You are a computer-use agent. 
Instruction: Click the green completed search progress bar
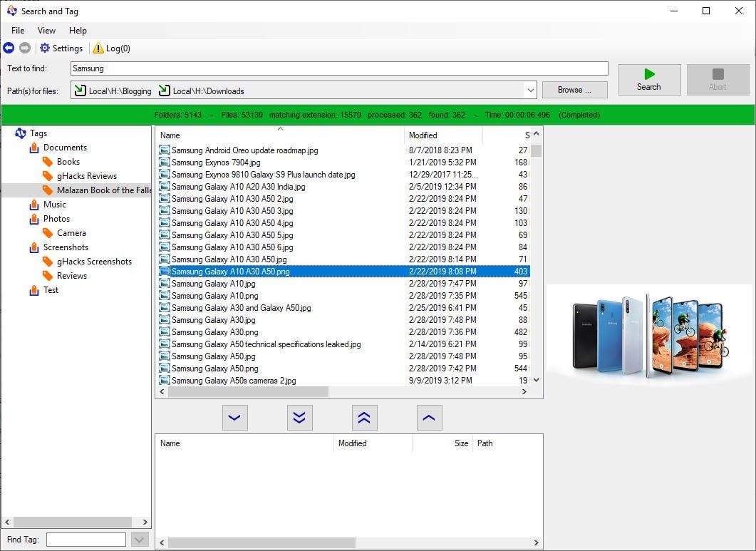click(378, 115)
